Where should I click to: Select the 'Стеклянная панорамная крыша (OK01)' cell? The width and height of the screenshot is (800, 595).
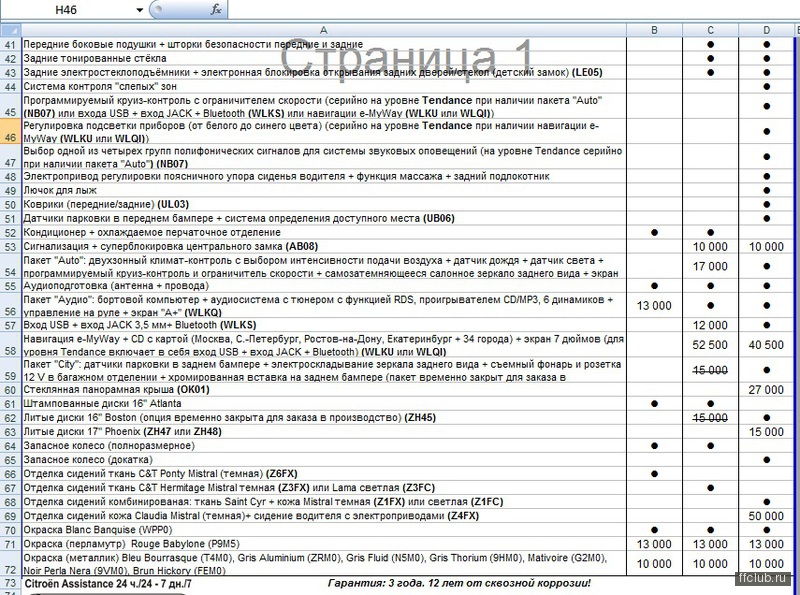click(x=324, y=390)
